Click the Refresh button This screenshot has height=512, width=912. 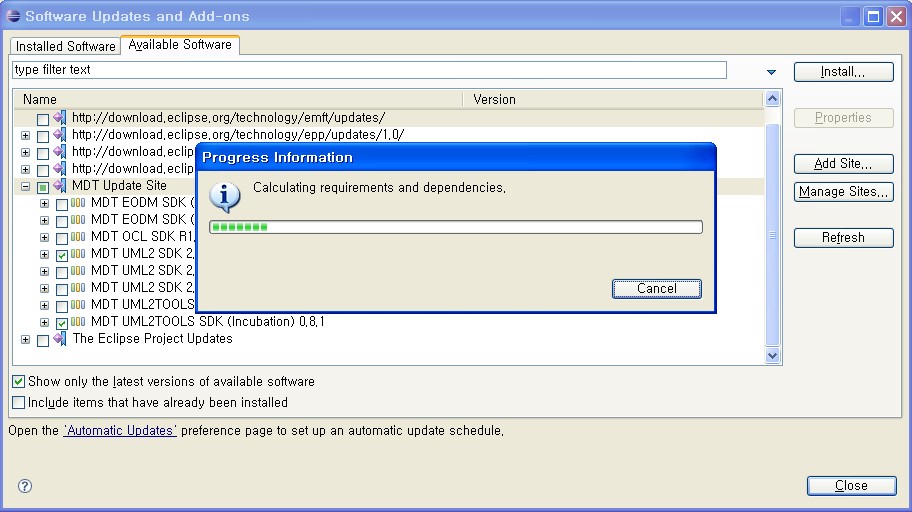click(x=843, y=238)
